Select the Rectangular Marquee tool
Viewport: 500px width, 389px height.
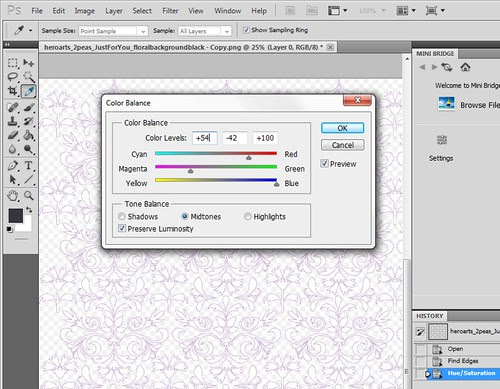[x=13, y=63]
